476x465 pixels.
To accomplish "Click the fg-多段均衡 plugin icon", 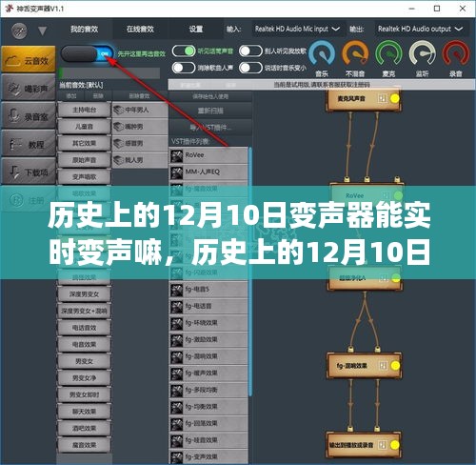I will pyautogui.click(x=176, y=391).
